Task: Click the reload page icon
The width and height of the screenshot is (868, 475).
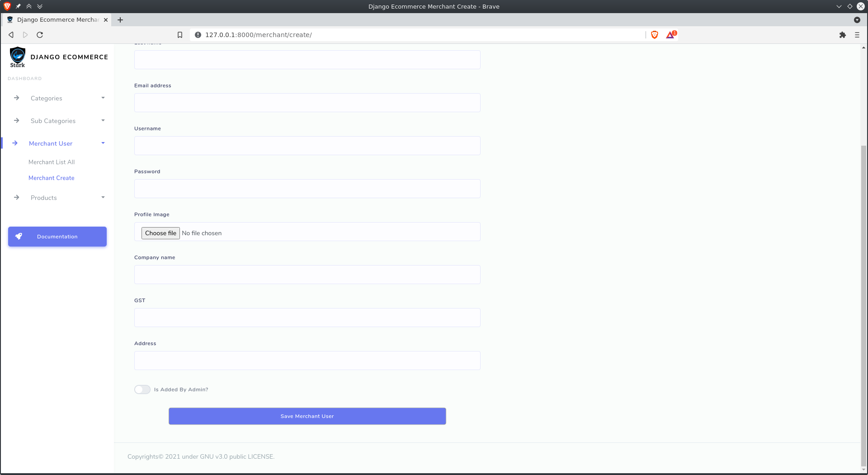Action: pyautogui.click(x=39, y=34)
